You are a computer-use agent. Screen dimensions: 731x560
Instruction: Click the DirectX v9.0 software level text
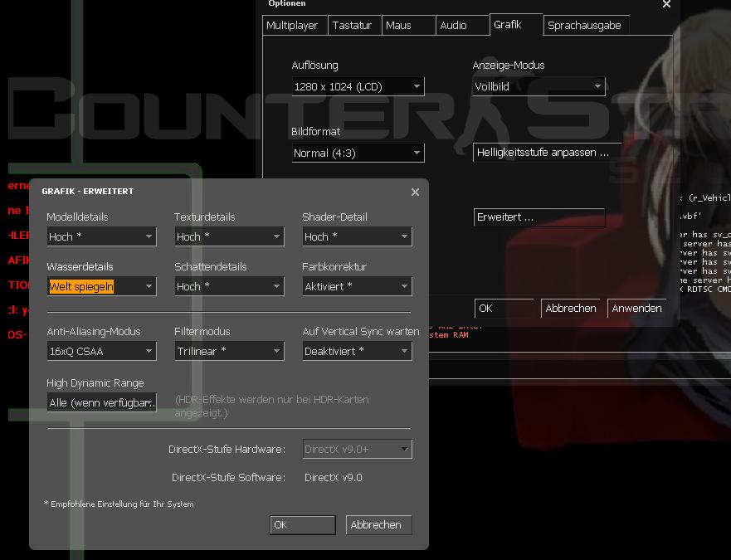(x=334, y=478)
